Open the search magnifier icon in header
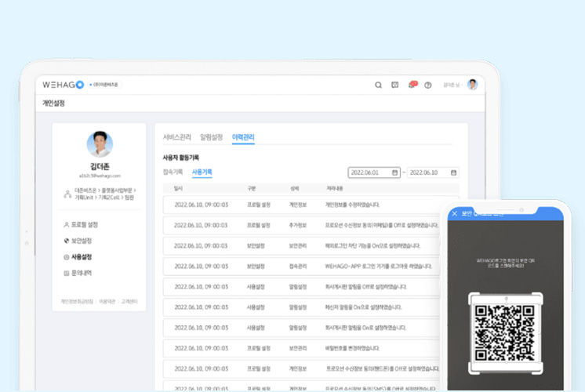585x392 pixels. pos(378,85)
